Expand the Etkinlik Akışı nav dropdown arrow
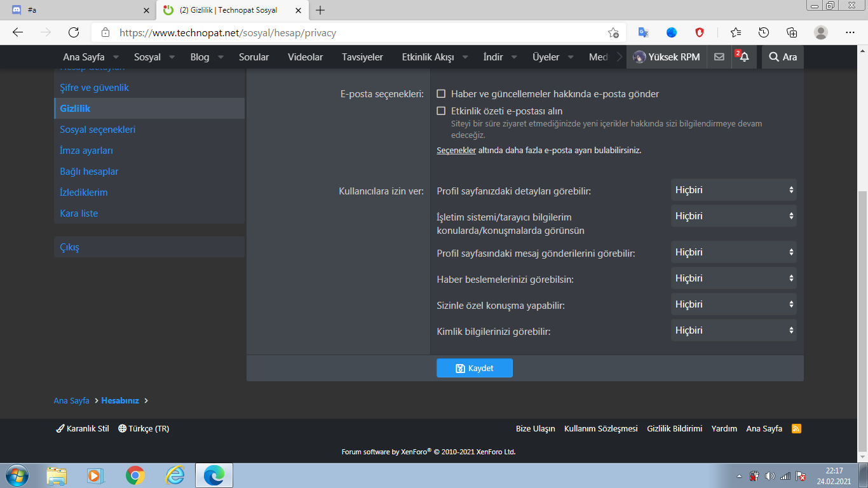Image resolution: width=868 pixels, height=488 pixels. tap(466, 57)
